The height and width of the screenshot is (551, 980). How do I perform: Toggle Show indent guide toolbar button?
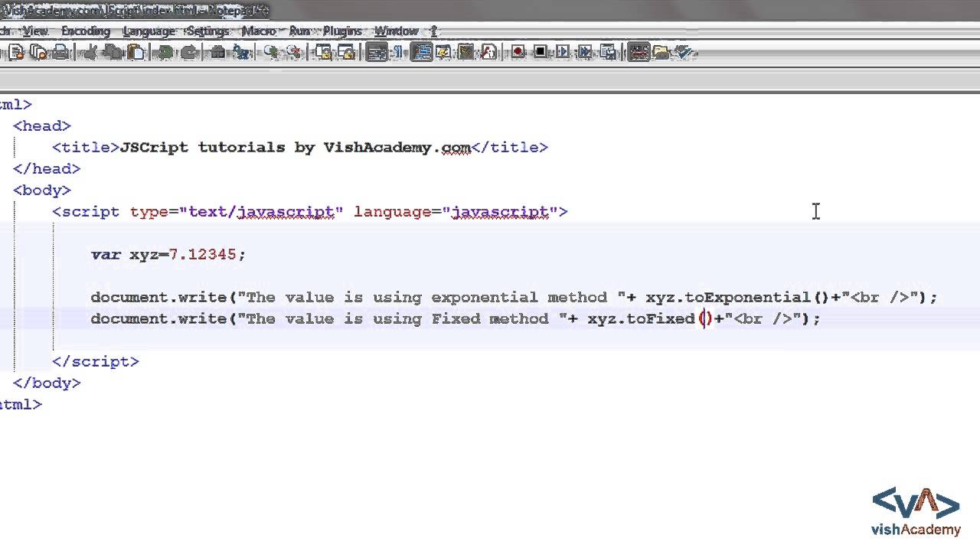pyautogui.click(x=421, y=52)
